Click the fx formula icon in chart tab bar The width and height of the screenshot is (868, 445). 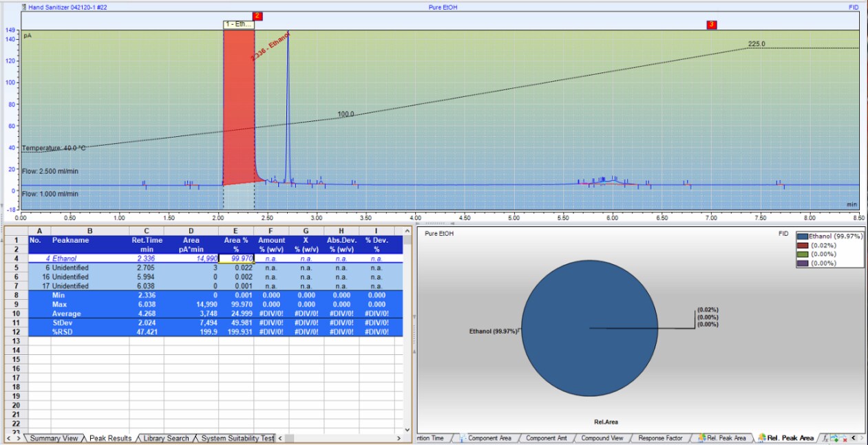826,438
